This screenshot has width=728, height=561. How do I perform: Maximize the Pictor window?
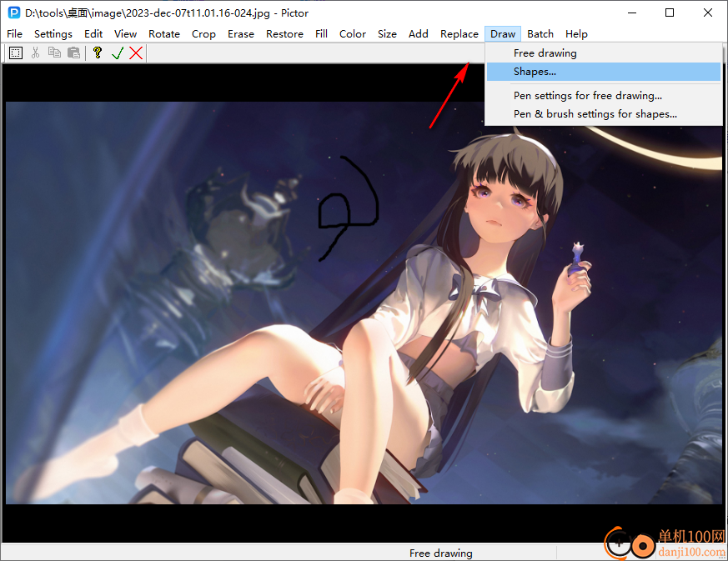[670, 13]
